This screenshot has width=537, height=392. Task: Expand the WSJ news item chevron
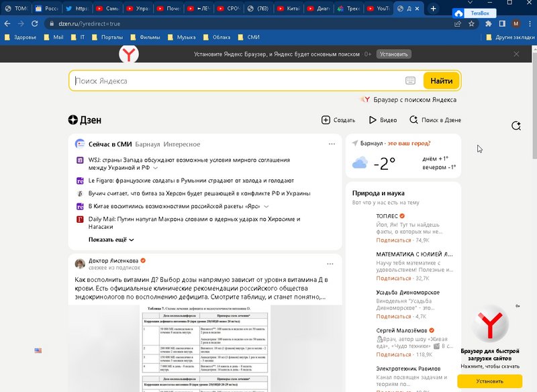155,168
